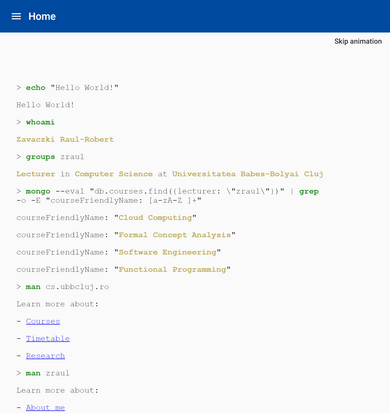The height and width of the screenshot is (414, 390).
Task: Open the Timetable link
Action: point(48,339)
